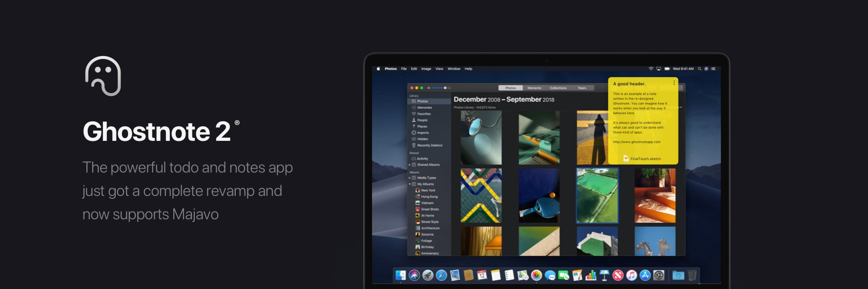This screenshot has width=868, height=289.
Task: Collapse the My Albums disclosure triangle
Action: 410,184
